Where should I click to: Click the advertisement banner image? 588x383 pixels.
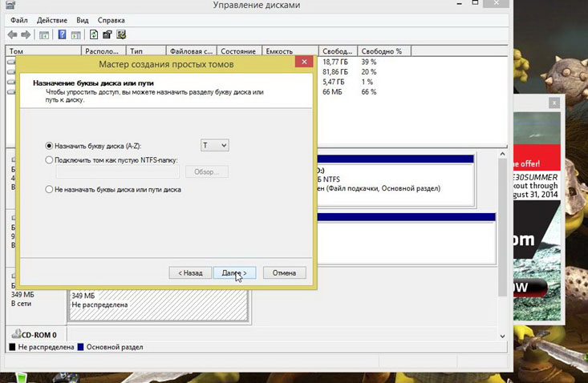(x=537, y=216)
